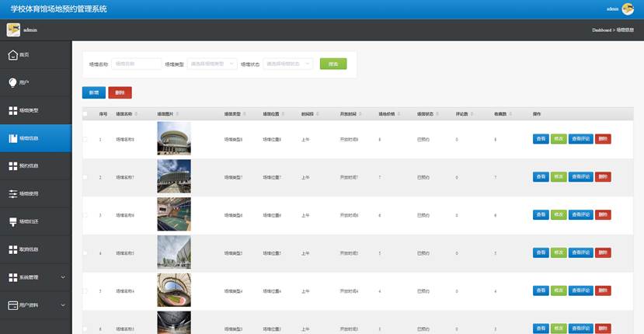Click 查看 for row 1

tap(541, 139)
